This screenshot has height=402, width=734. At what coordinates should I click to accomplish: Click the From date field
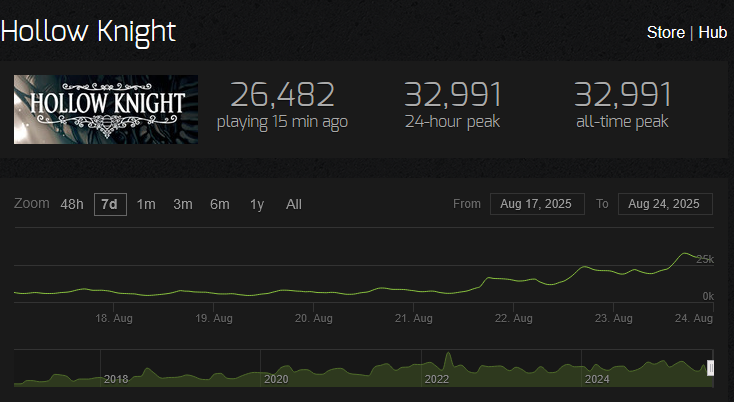[x=537, y=204]
